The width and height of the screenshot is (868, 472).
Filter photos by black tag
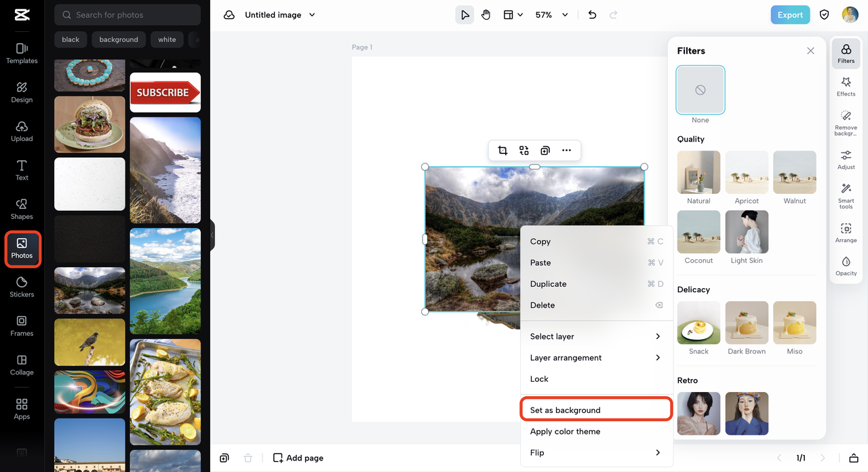(x=71, y=39)
